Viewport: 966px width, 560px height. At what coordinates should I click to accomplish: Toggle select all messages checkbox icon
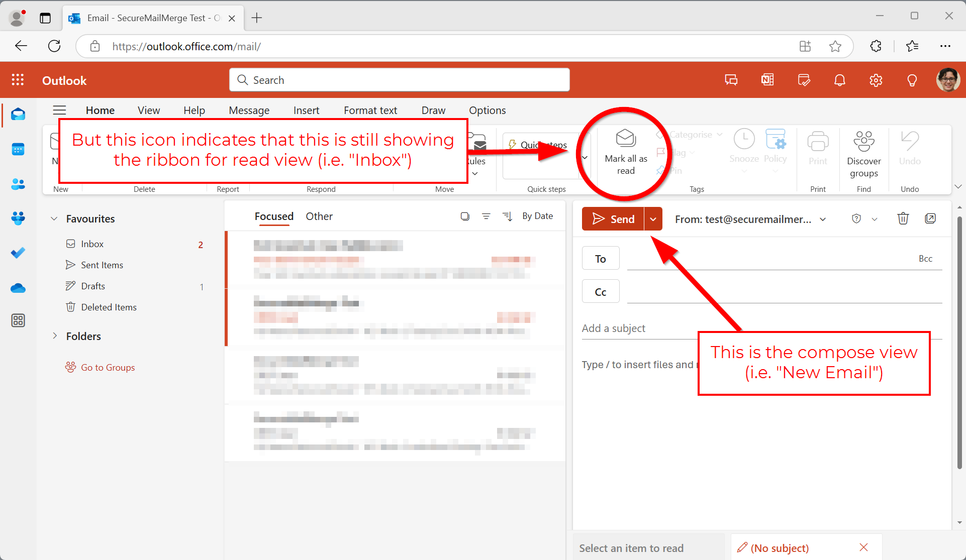pos(465,216)
